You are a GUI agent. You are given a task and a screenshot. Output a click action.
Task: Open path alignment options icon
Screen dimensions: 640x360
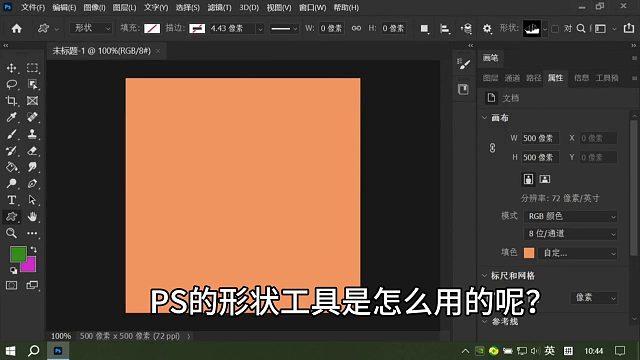445,29
